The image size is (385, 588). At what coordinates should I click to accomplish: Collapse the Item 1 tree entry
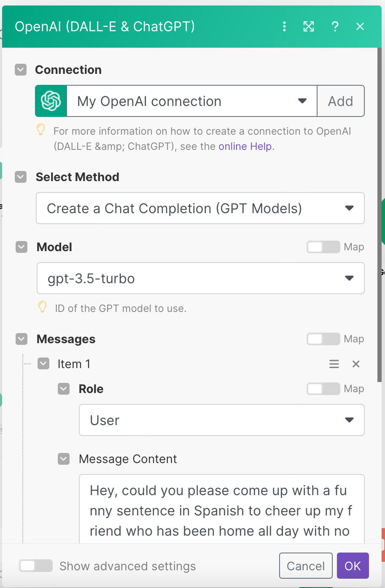[43, 363]
